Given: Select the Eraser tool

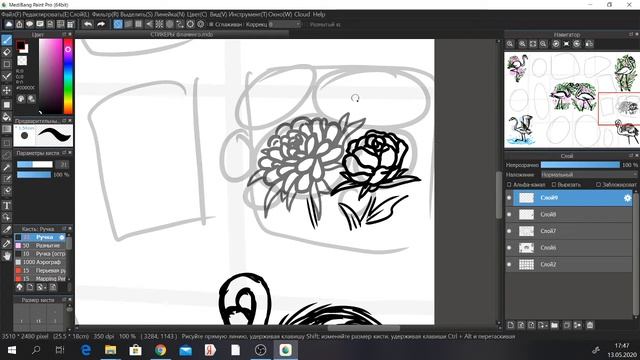Looking at the screenshot, I should coord(7,52).
